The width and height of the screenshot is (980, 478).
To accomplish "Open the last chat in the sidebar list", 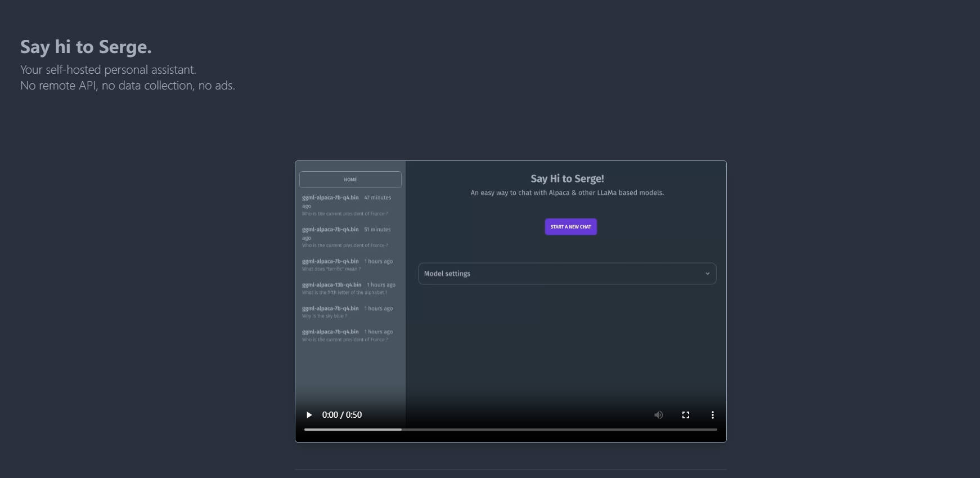I will pos(347,336).
